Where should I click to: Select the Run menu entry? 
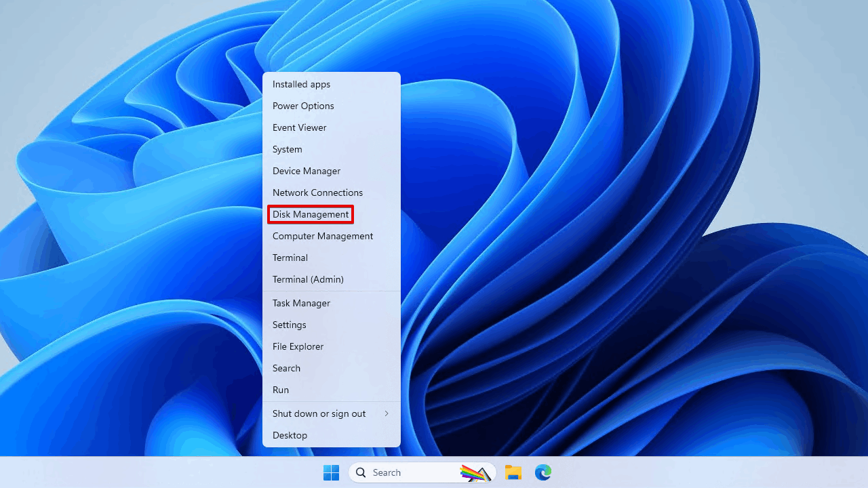tap(281, 390)
